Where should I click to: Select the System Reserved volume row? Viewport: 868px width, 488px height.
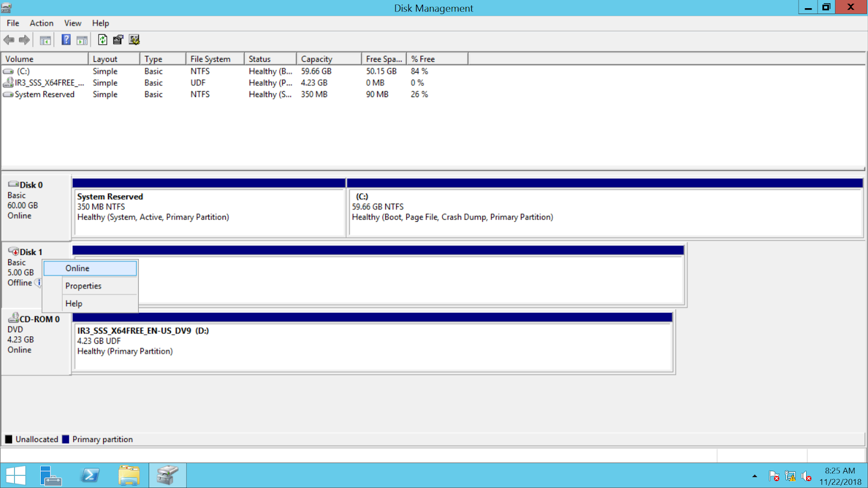[x=43, y=94]
